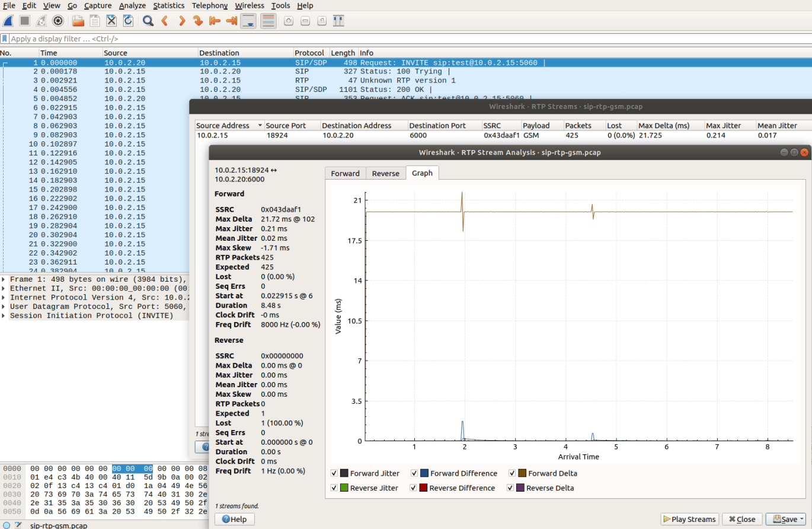Click expert information icon in status bar

click(x=5, y=525)
